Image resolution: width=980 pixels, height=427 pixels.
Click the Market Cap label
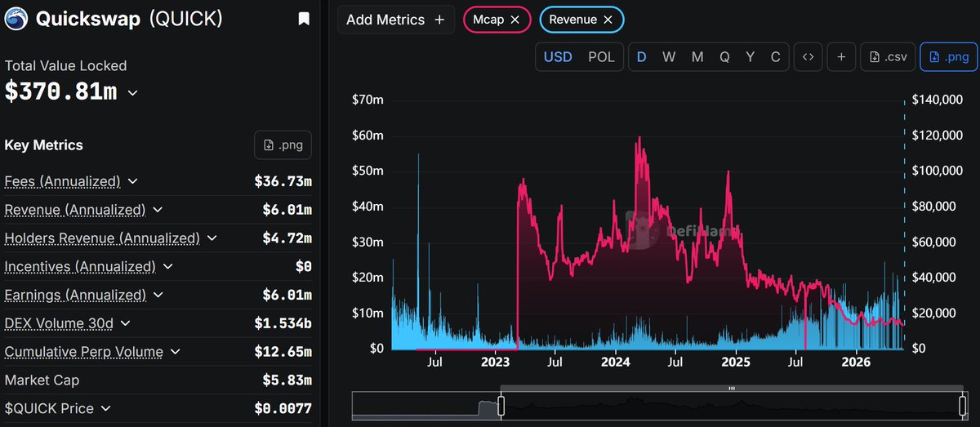pos(42,380)
